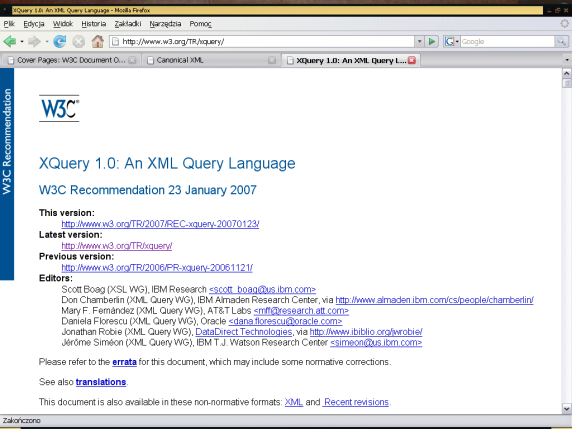The image size is (572, 429).
Task: Click the Latest version: label
Action: tap(71, 235)
